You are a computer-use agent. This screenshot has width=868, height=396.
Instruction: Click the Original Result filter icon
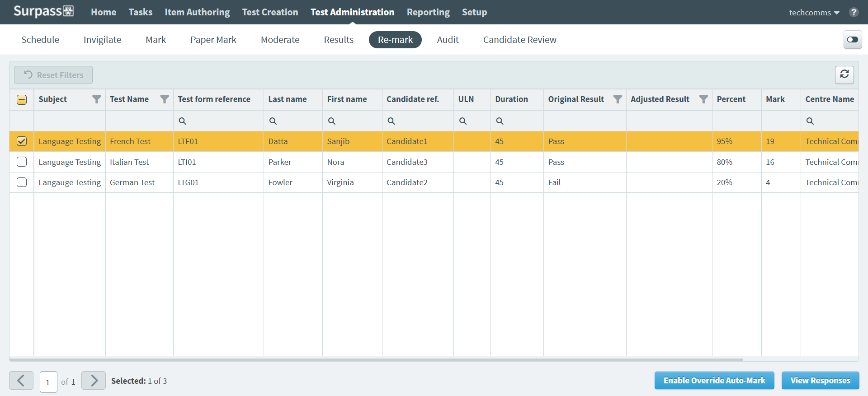pyautogui.click(x=618, y=99)
